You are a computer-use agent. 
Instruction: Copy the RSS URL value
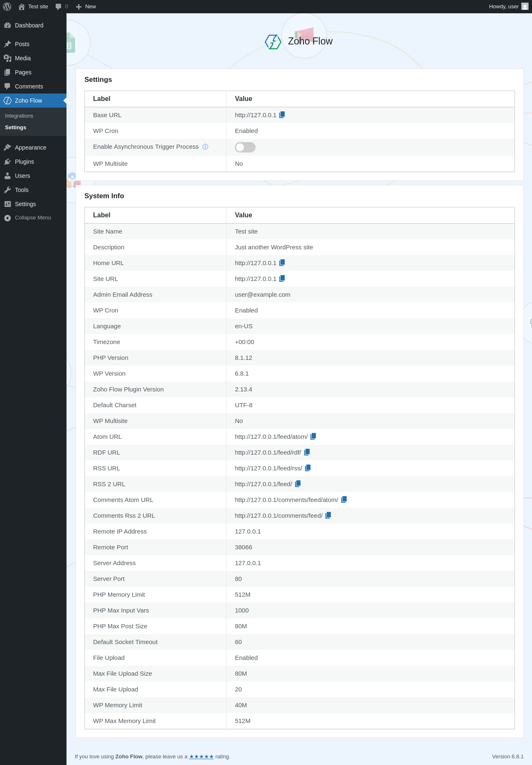pos(308,468)
